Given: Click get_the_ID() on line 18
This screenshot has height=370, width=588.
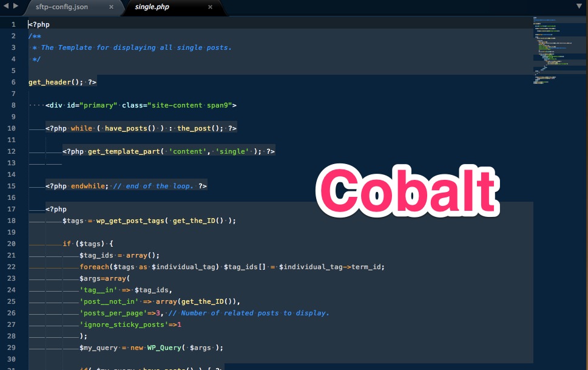Looking at the screenshot, I should (x=198, y=221).
